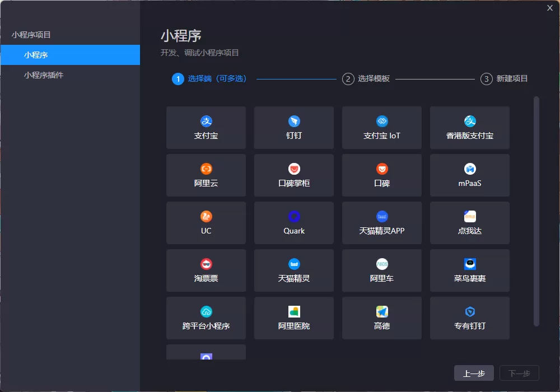Toggle the 专有钉钉 platform selection

click(469, 318)
